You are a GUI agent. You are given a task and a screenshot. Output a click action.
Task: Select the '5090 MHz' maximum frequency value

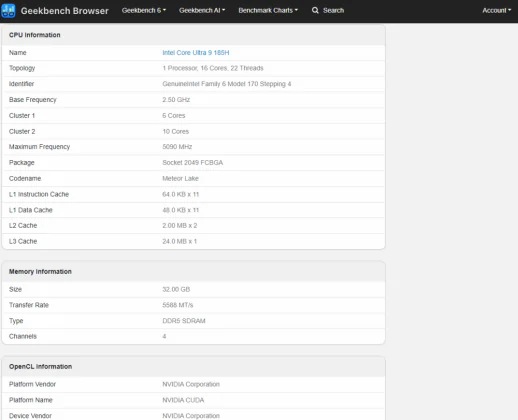coord(177,147)
